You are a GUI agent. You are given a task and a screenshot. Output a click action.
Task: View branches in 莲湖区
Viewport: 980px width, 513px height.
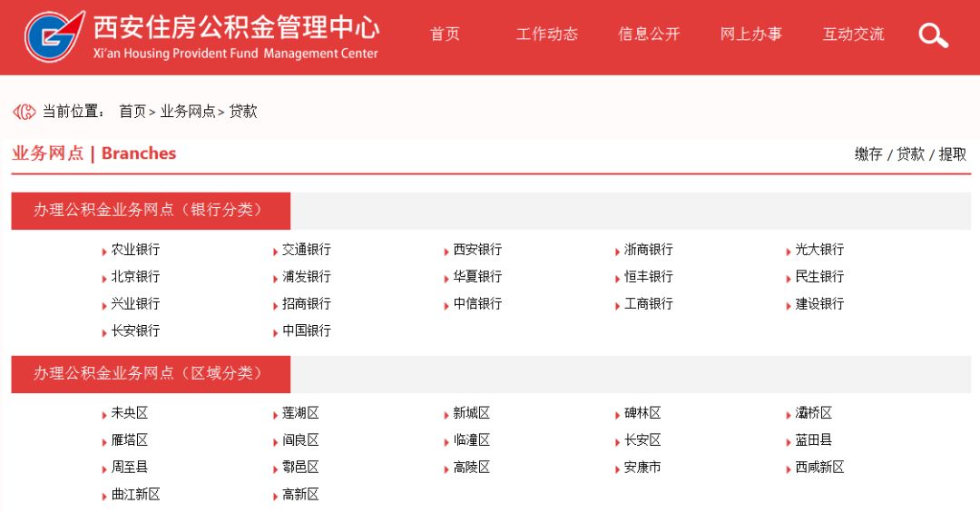click(300, 413)
